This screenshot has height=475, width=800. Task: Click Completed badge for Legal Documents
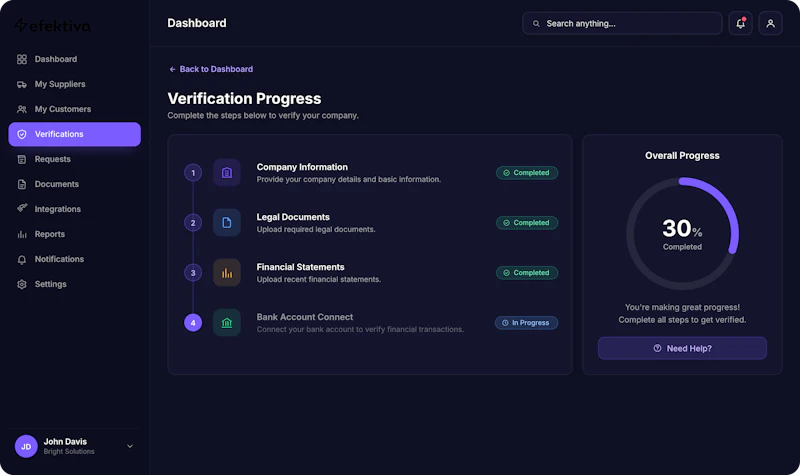(x=527, y=223)
